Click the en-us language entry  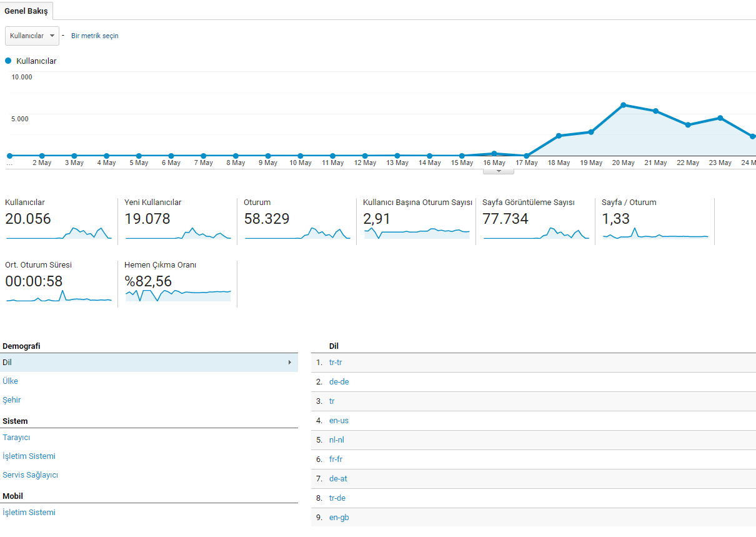tap(339, 421)
